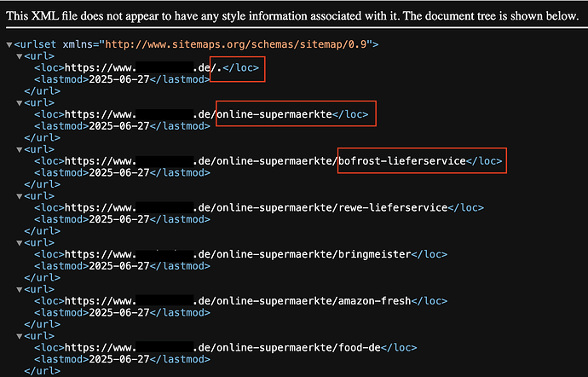Screen dimensions: 588x377
Task: Click the loc text containing bringmeister
Action: pos(240,254)
